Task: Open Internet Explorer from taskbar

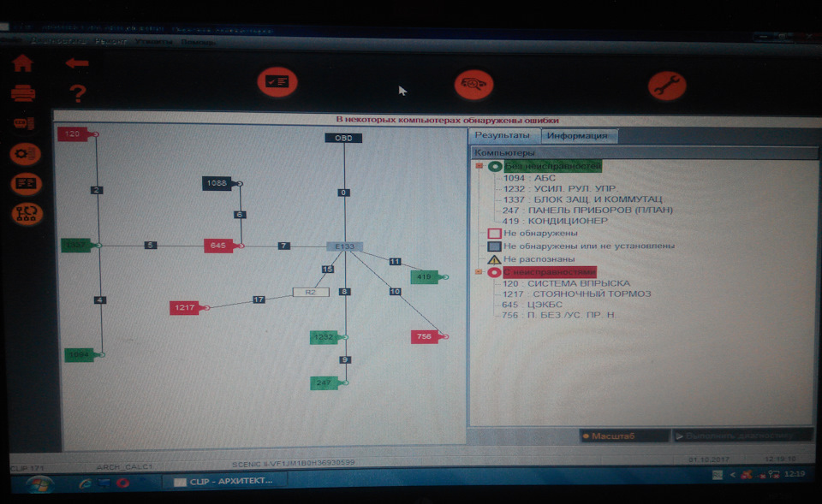Action: pyautogui.click(x=85, y=483)
